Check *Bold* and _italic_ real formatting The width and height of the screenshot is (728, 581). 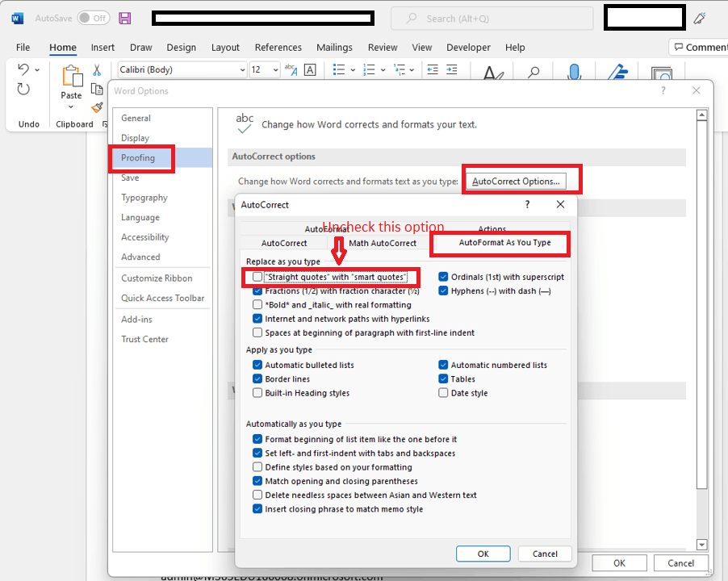tap(257, 305)
